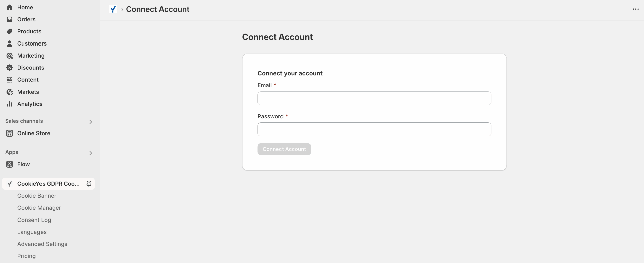Focus the Email input field
644x263 pixels.
(x=374, y=98)
